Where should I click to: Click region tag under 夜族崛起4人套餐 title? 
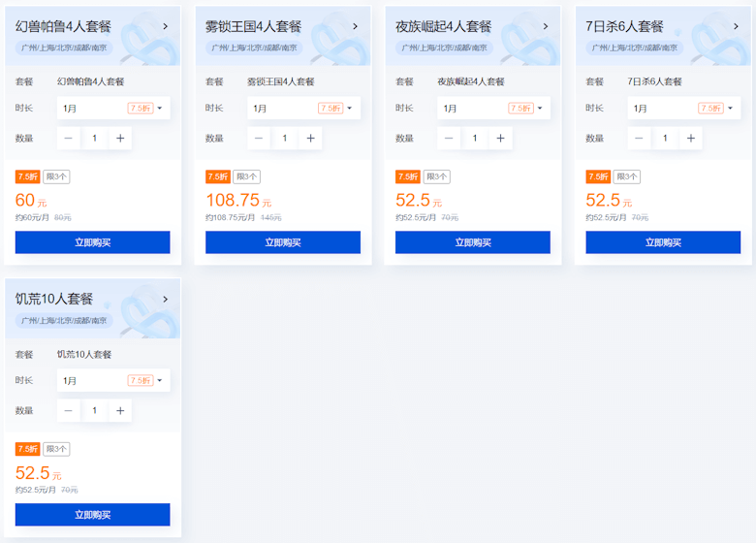click(445, 48)
